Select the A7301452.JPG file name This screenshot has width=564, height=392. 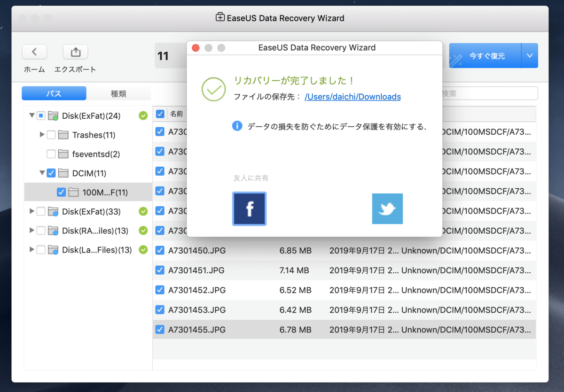[x=197, y=290]
